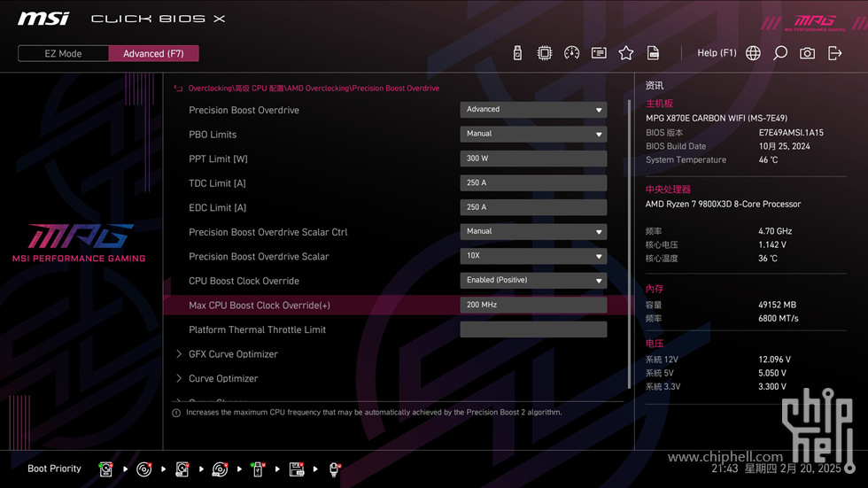
Task: Click the settings list vertical scrollbar
Action: coord(629,244)
